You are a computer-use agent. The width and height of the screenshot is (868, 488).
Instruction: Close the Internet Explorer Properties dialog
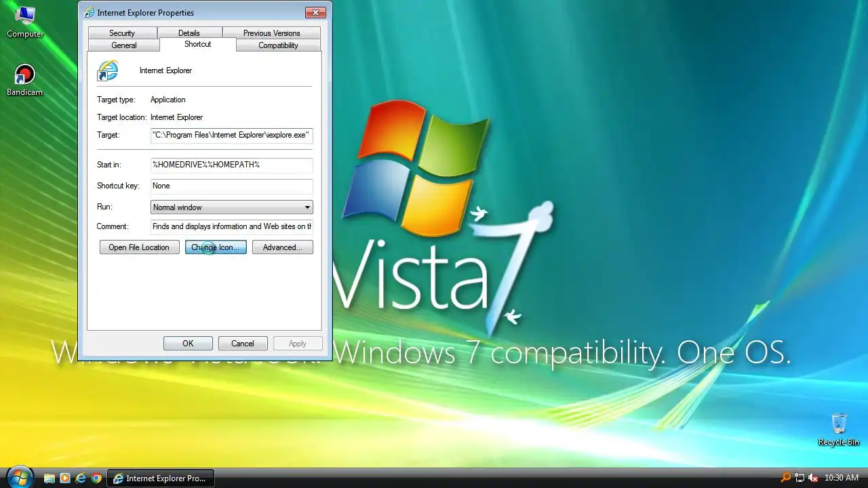pos(315,12)
